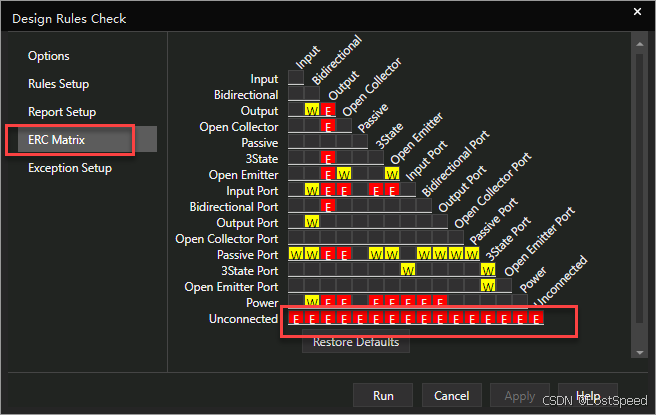Click the 3State row Output error cell
This screenshot has height=415, width=656.
[x=328, y=158]
